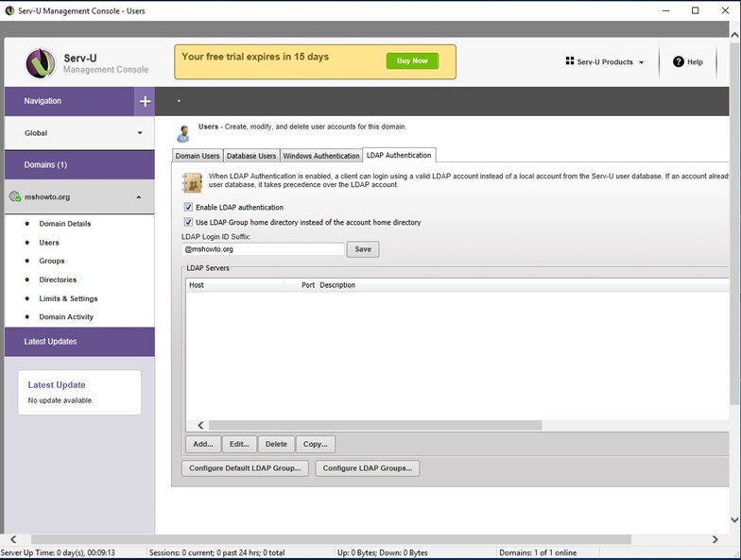Switch to the Domain Users tab

coord(198,156)
